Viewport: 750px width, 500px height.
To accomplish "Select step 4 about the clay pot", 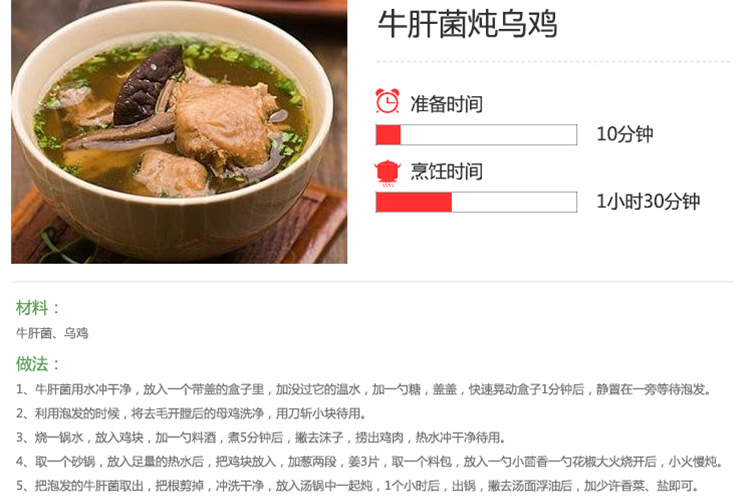I will [x=369, y=462].
